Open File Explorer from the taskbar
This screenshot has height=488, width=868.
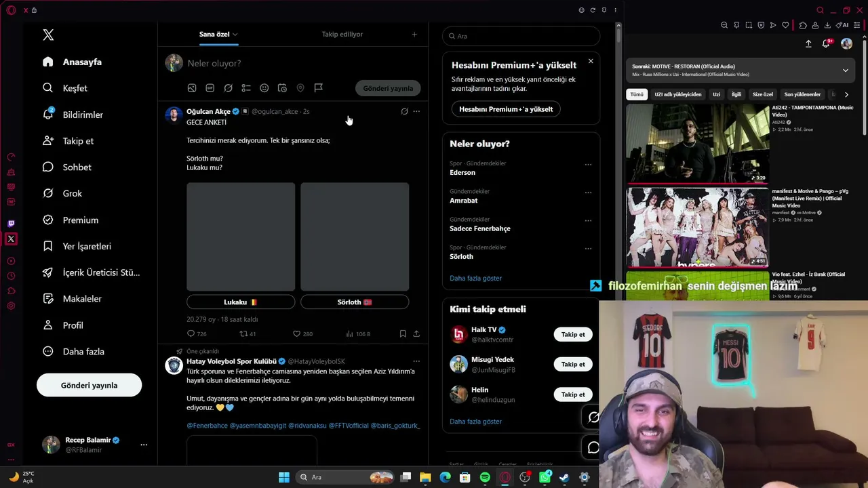425,477
